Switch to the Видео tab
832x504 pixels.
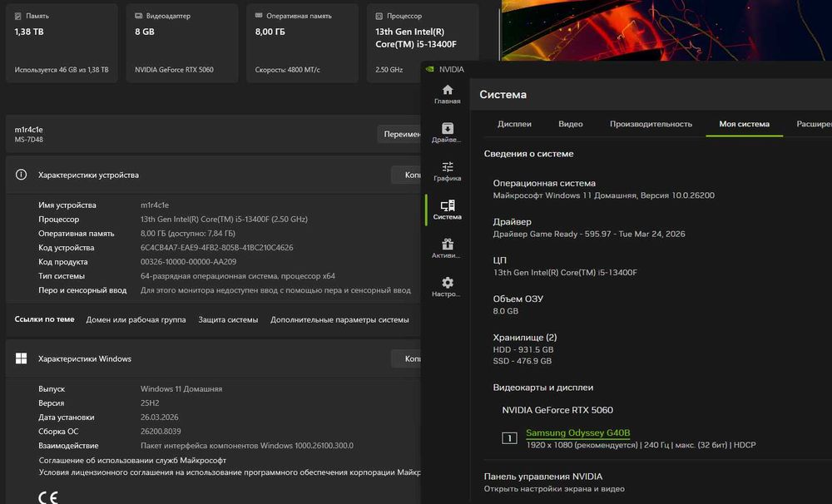coord(571,124)
